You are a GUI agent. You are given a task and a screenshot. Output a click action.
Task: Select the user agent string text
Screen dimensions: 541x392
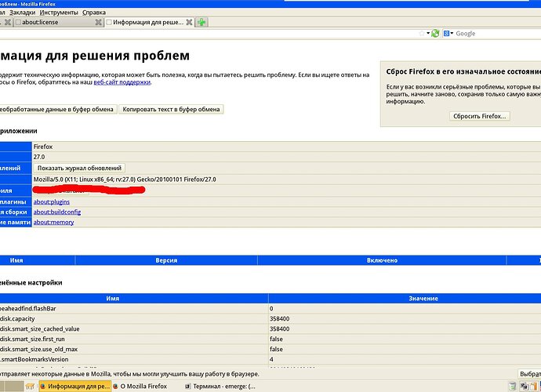125,180
